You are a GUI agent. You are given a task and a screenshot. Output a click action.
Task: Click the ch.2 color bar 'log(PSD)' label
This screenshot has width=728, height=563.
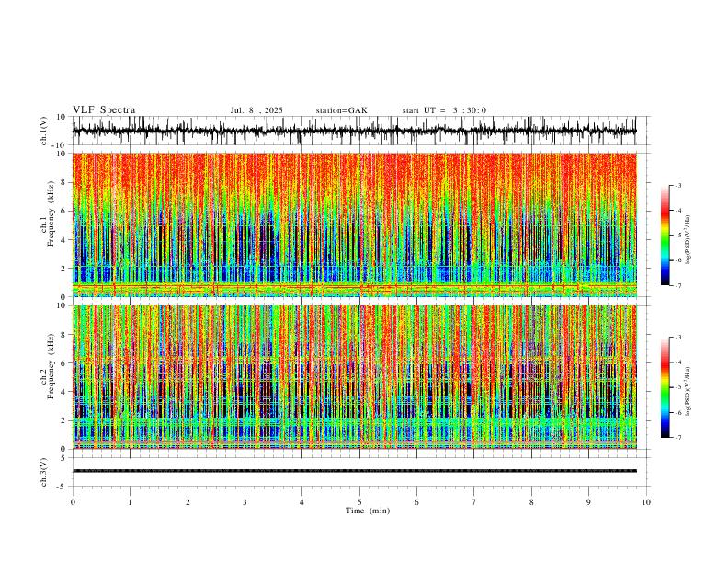pos(688,391)
